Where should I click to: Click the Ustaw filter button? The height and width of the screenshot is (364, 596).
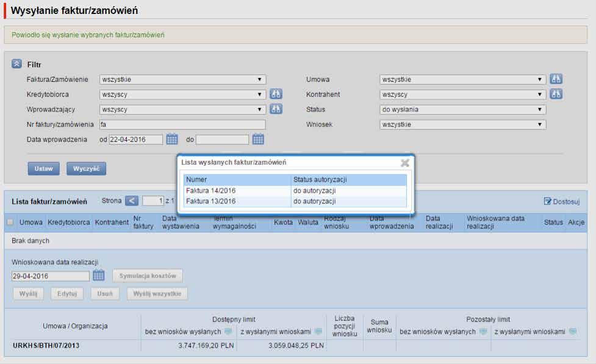[x=44, y=169]
